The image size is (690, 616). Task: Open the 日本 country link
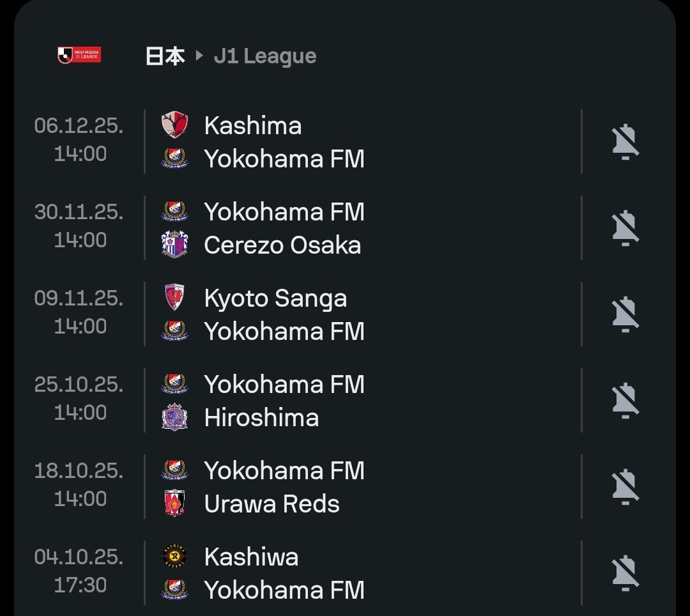[x=165, y=56]
